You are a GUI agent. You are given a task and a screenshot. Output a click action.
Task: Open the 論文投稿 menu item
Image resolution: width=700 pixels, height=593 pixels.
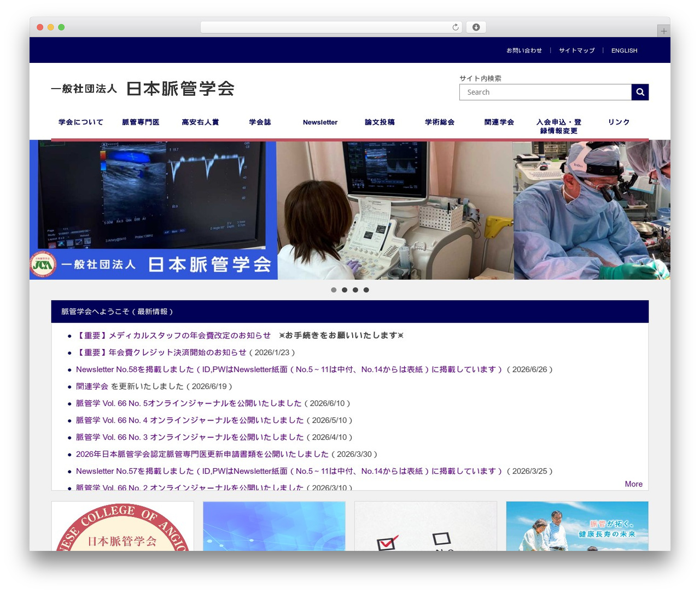coord(380,122)
